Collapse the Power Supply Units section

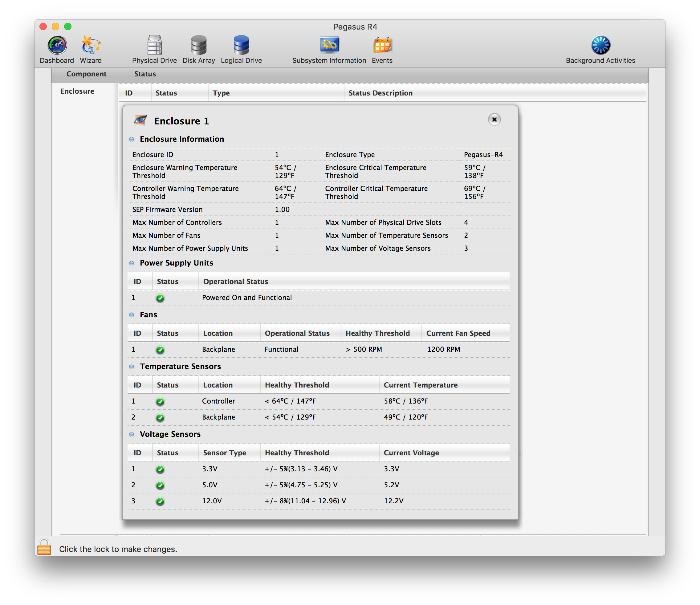132,263
